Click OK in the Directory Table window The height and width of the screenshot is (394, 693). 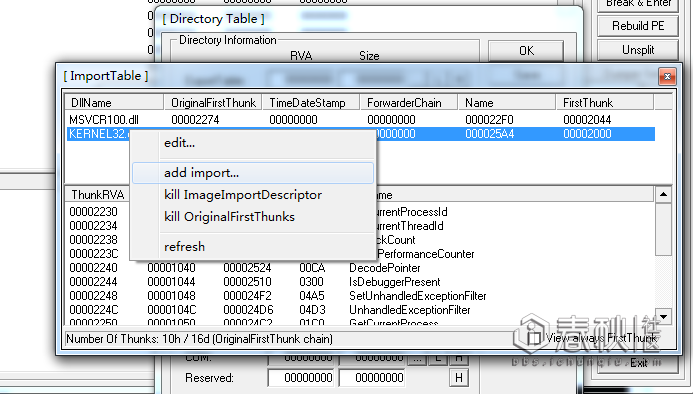tap(526, 51)
